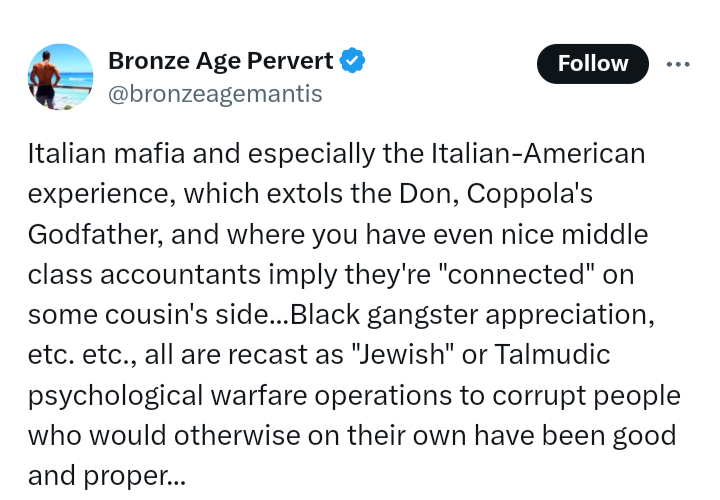The width and height of the screenshot is (720, 500).
Task: Click the phrase "and proper..." ending the tweet
Action: 107,476
